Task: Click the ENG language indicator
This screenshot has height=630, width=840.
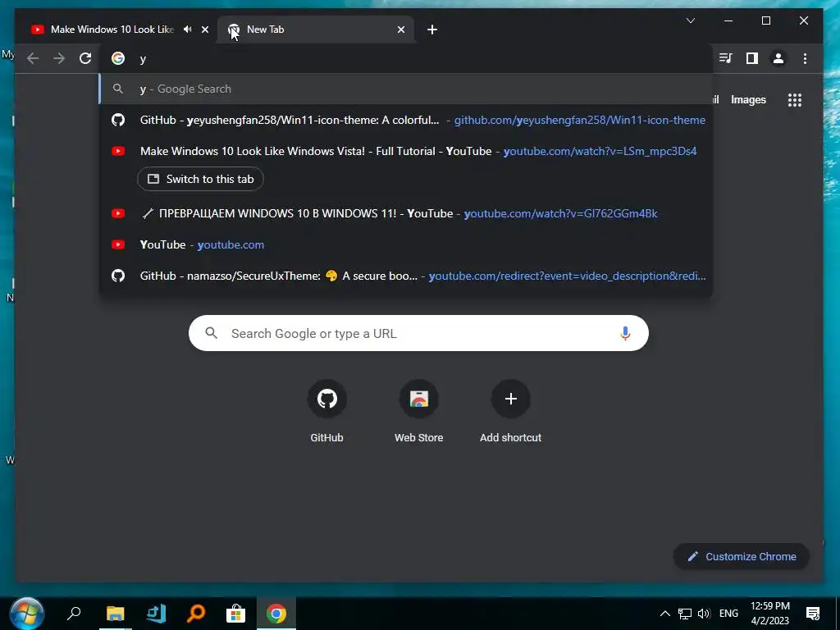Action: click(x=728, y=614)
